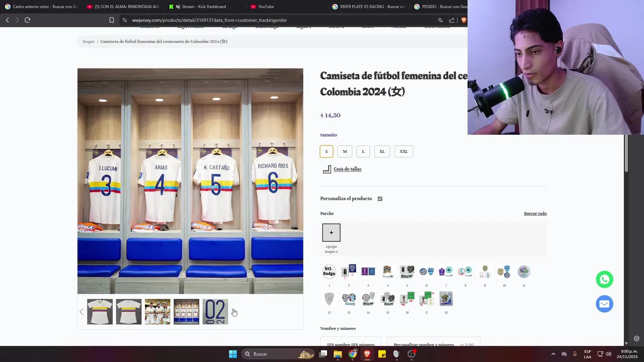644x362 pixels.
Task: Choose 'SIN nombre SIN número' option
Action: coord(351,342)
